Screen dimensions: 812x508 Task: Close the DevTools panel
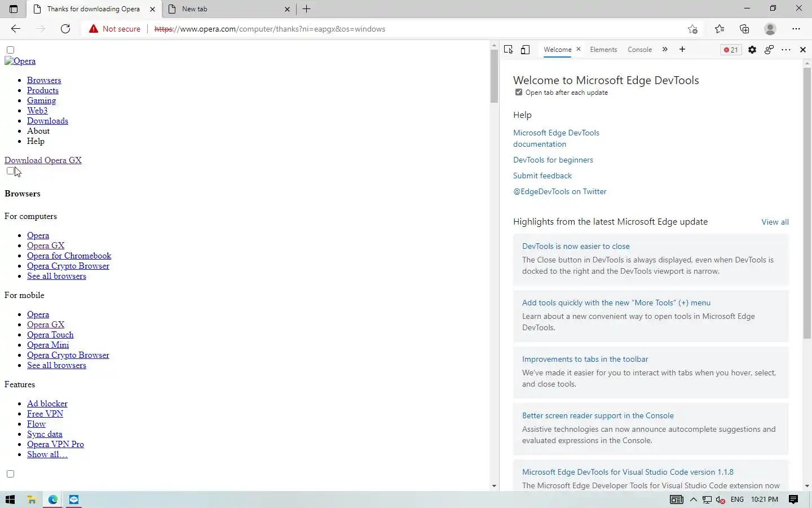803,50
